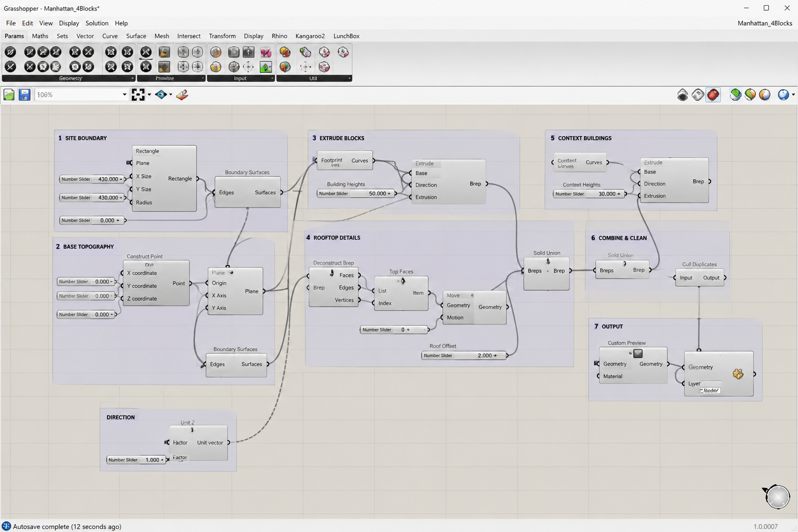Screen dimensions: 798x532
Task: Open the Manhattan_4Blocks document switcher at top right
Action: click(765, 23)
